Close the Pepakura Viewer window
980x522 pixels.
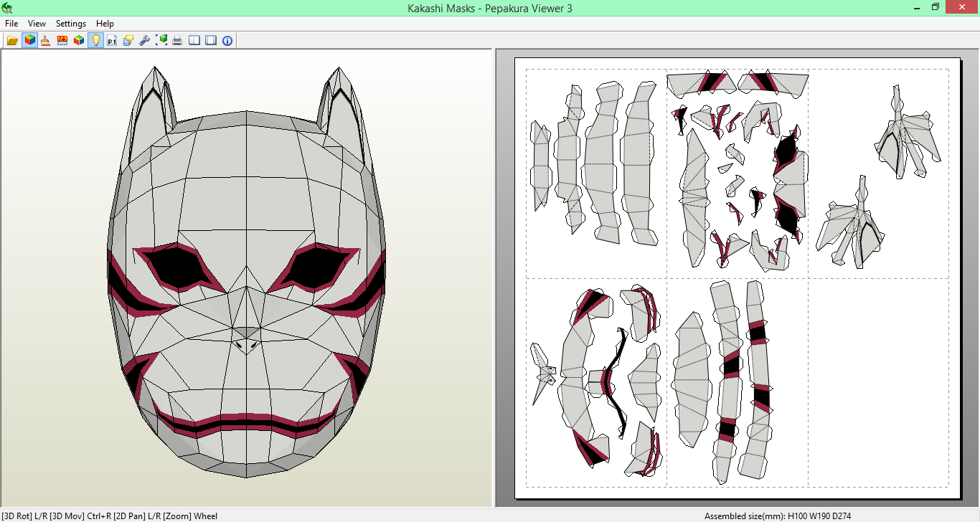point(962,7)
